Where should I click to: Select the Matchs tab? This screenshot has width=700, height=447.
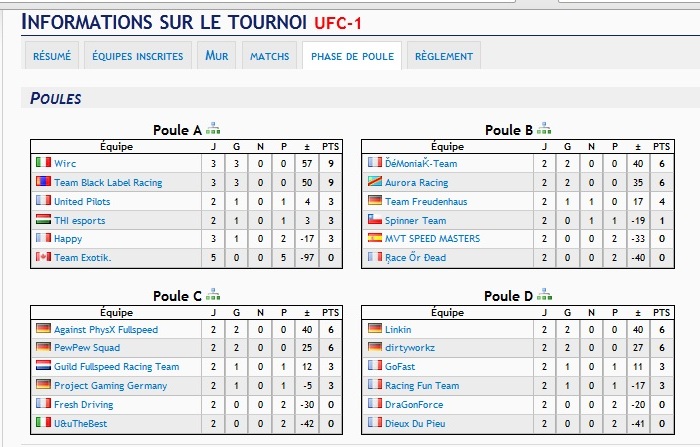tap(269, 56)
